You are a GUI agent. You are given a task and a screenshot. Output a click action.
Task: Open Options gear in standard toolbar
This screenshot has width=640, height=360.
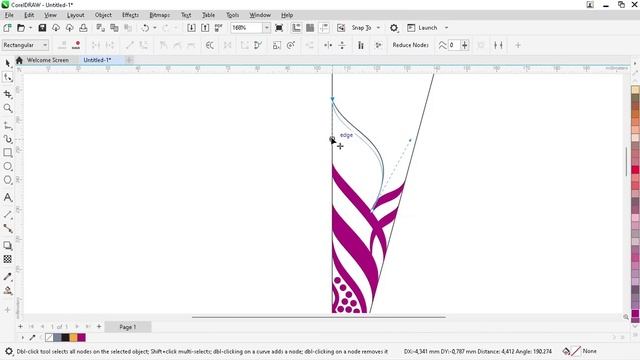tap(393, 28)
